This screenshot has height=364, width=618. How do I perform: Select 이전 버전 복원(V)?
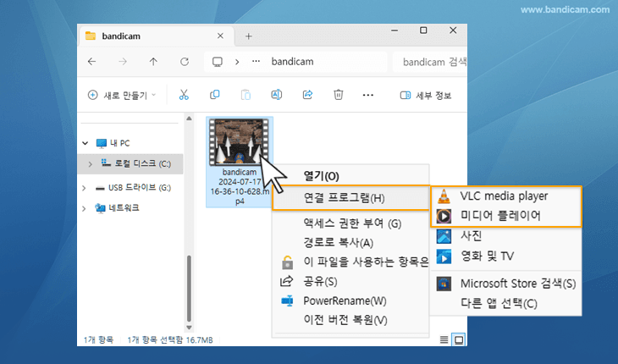tap(345, 320)
